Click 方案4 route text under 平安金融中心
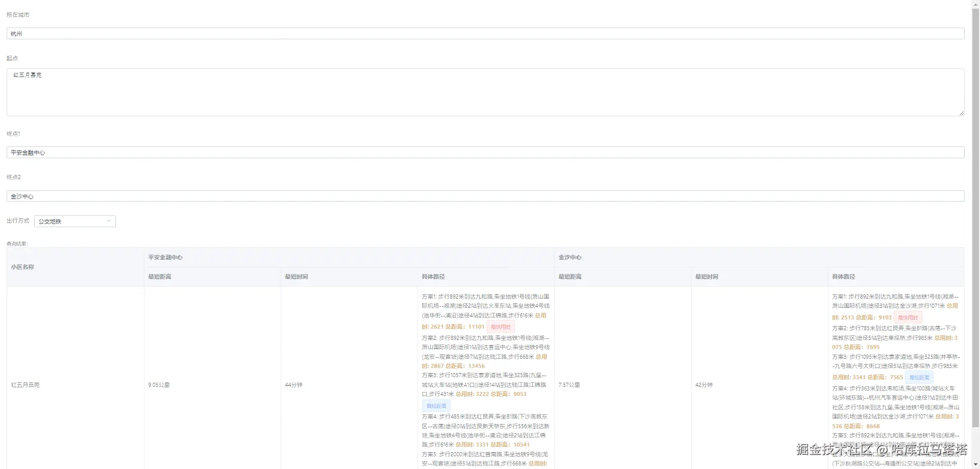This screenshot has height=469, width=980. pyautogui.click(x=485, y=430)
